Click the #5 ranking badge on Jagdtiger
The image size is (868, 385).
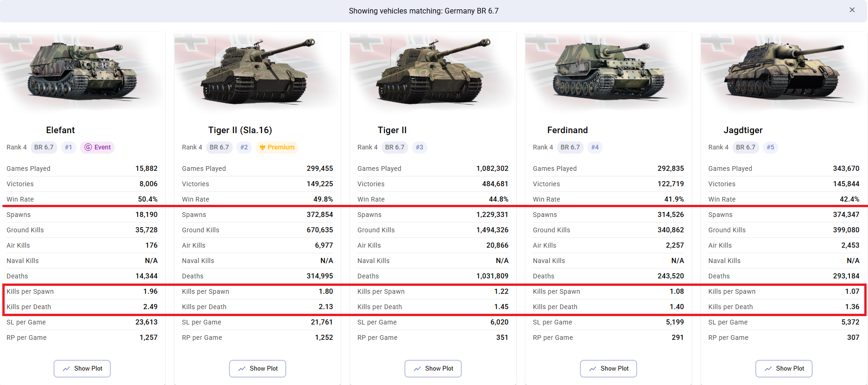pos(770,147)
